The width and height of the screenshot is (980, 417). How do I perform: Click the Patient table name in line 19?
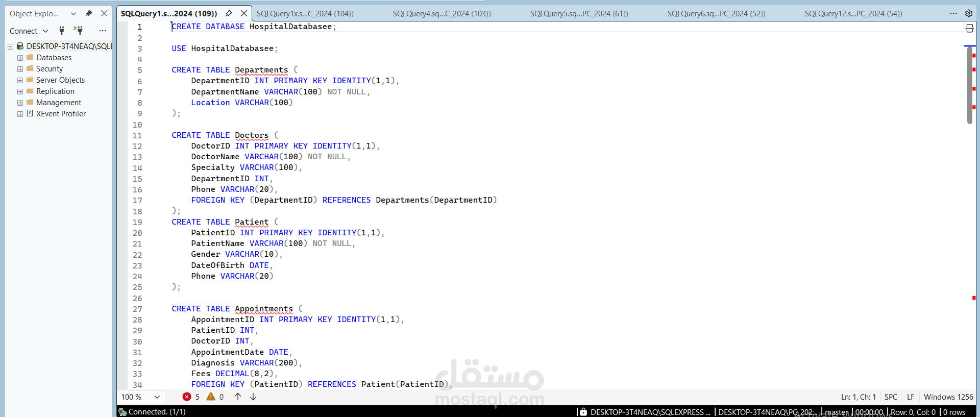[x=252, y=222]
